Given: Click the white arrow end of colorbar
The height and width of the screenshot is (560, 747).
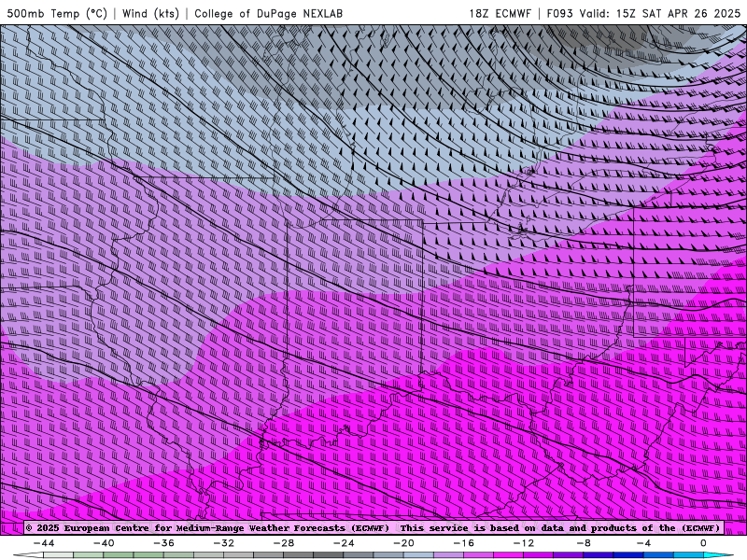Looking at the screenshot, I should (28, 555).
